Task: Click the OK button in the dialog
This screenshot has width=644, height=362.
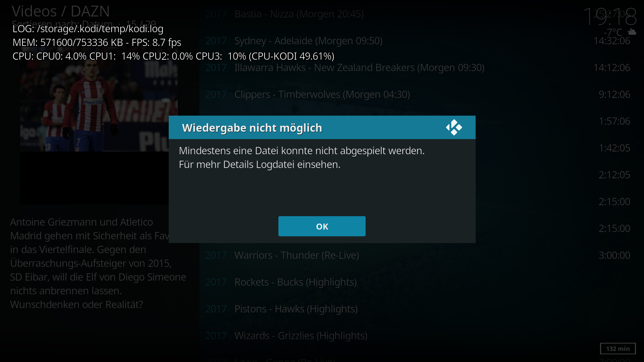Action: coord(322,226)
